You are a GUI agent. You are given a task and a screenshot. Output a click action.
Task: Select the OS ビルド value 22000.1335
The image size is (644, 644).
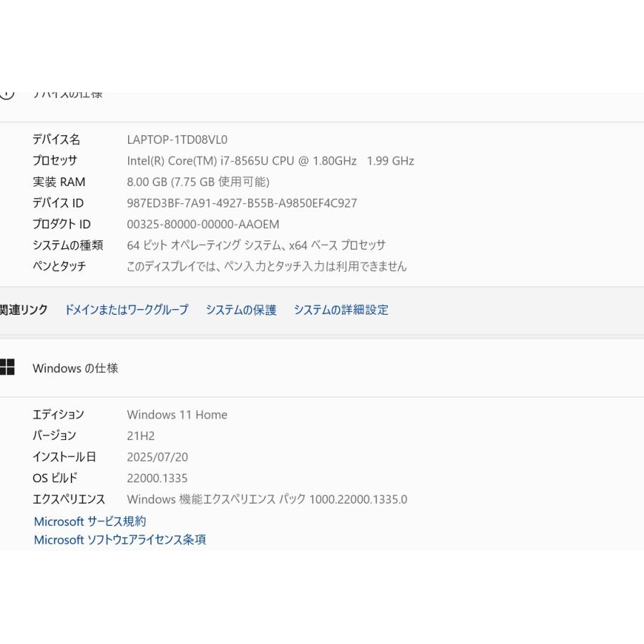pyautogui.click(x=158, y=478)
